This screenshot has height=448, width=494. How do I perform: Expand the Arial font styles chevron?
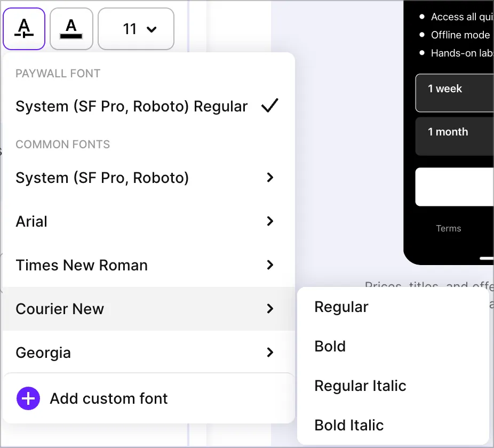pyautogui.click(x=270, y=221)
